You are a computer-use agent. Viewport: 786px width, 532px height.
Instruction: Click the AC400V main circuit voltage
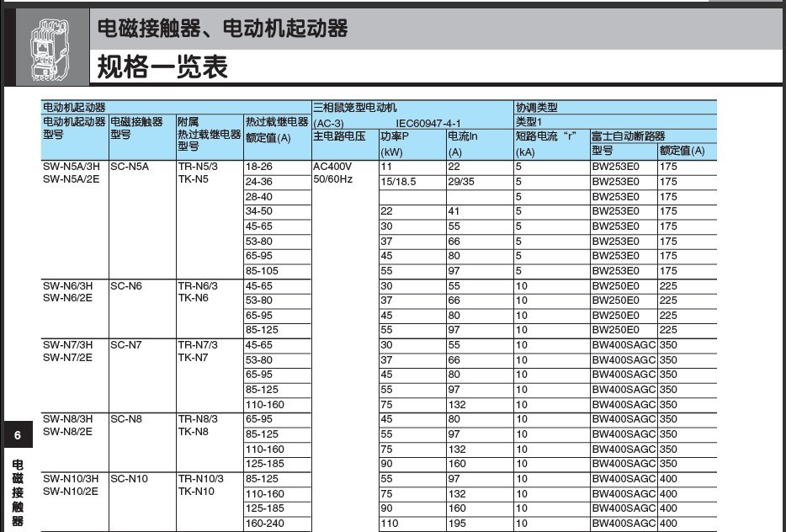click(x=332, y=167)
